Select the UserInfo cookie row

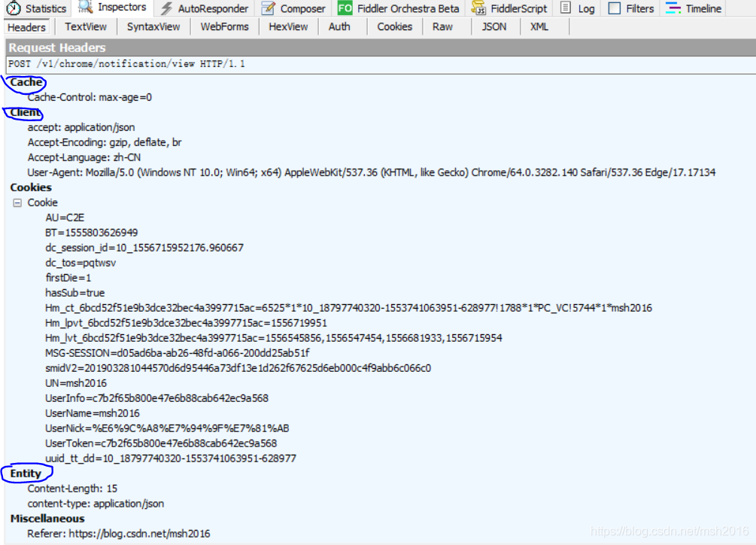point(156,398)
